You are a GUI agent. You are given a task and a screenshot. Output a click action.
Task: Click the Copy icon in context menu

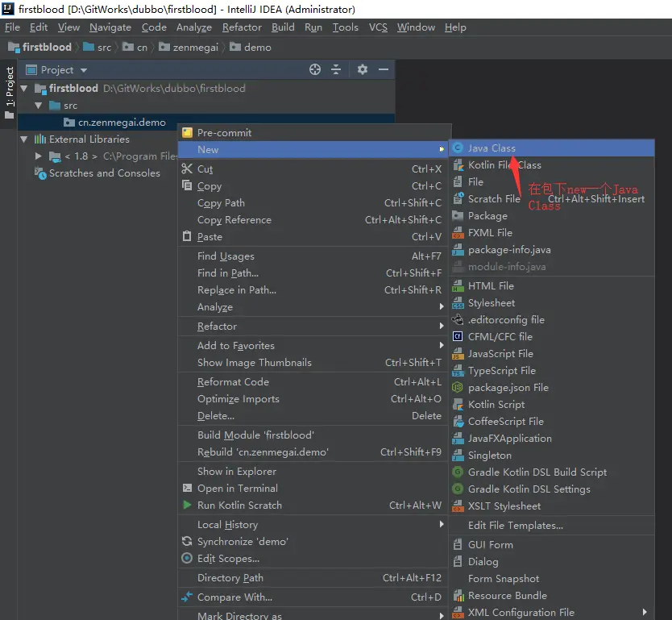click(187, 185)
